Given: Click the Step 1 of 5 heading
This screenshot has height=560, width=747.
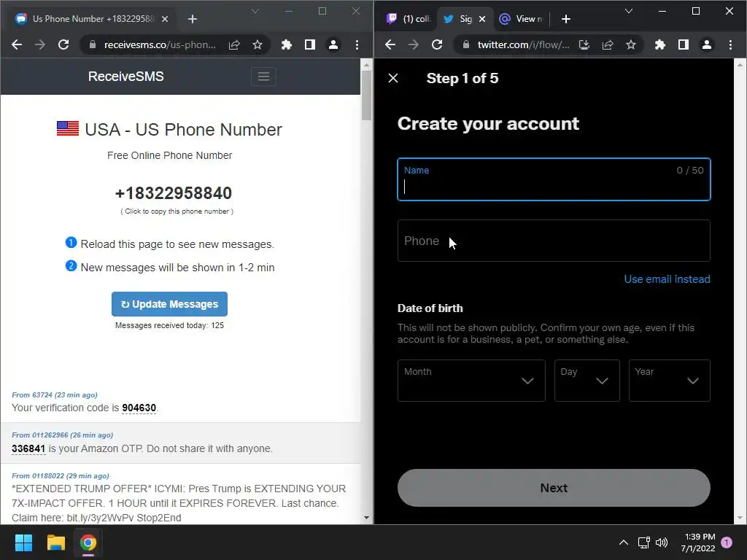Looking at the screenshot, I should [462, 78].
